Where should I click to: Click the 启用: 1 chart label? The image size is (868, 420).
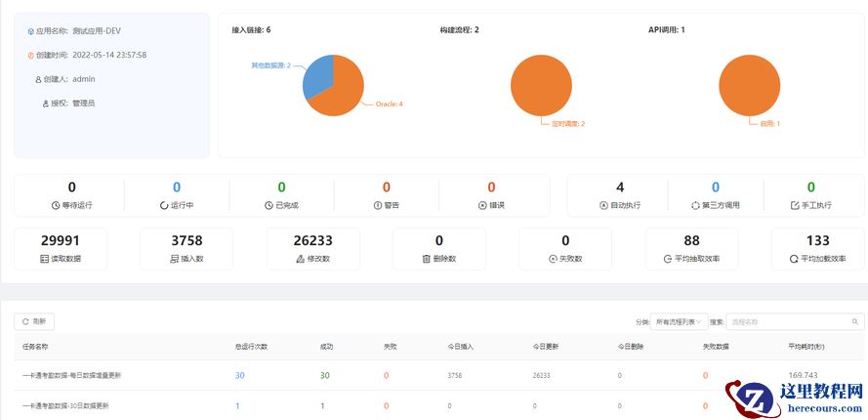click(770, 124)
